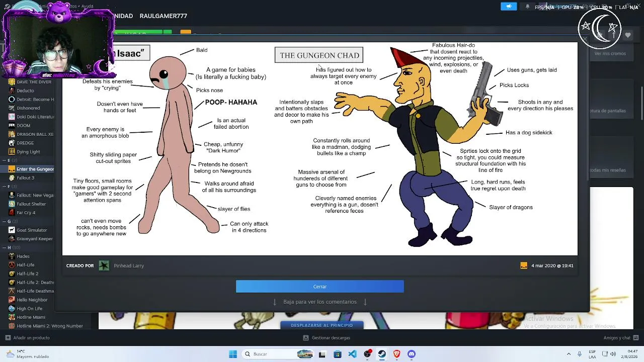Click the Goat Simulator game icon

click(x=12, y=230)
